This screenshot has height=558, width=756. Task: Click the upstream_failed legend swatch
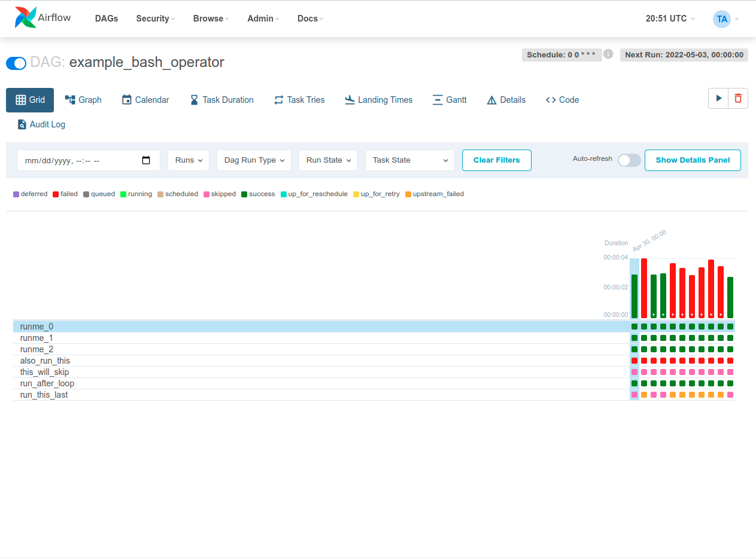pyautogui.click(x=408, y=194)
